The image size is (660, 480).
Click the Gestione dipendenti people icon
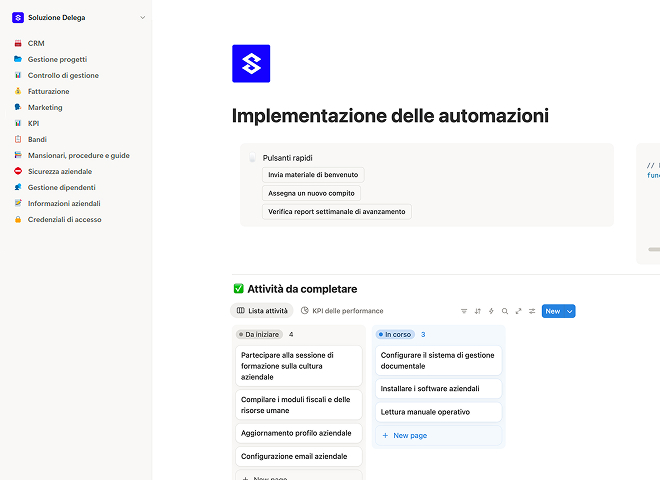[18, 187]
